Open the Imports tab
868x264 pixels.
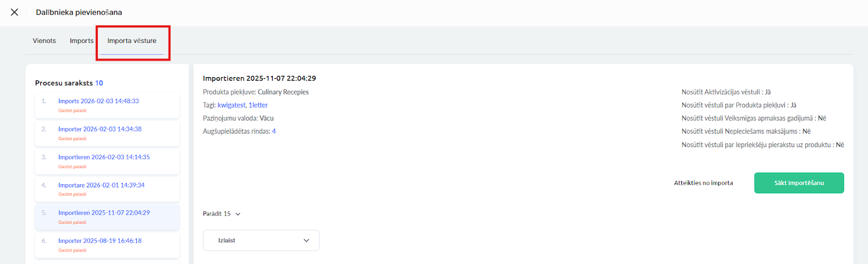81,41
